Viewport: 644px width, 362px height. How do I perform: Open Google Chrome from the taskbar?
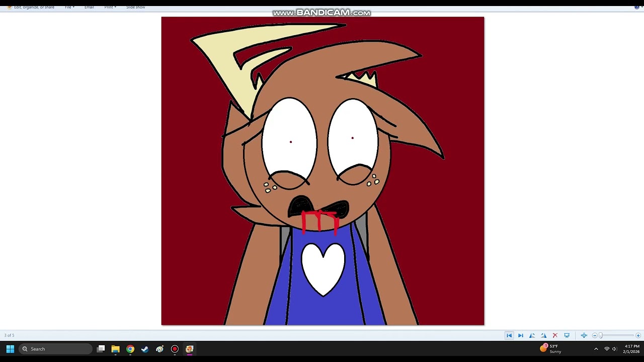pyautogui.click(x=130, y=349)
